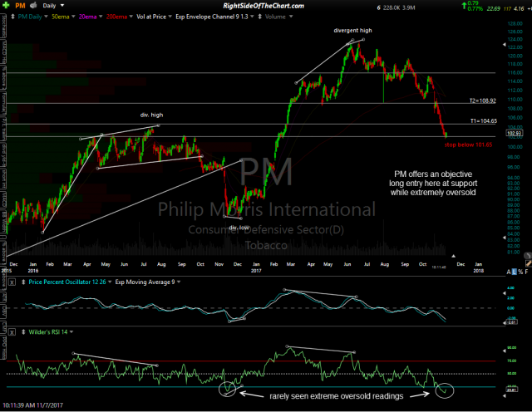Click the divergent high annotation

click(x=352, y=31)
